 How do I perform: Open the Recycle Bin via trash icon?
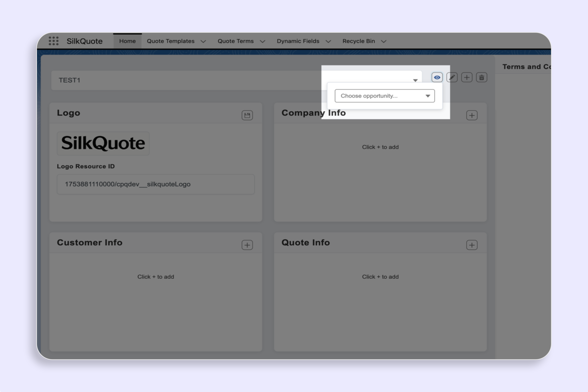481,77
